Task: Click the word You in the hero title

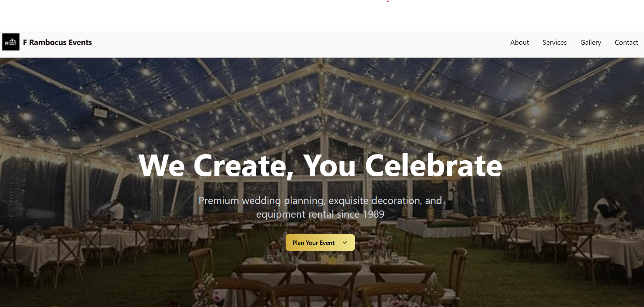Action: click(329, 166)
